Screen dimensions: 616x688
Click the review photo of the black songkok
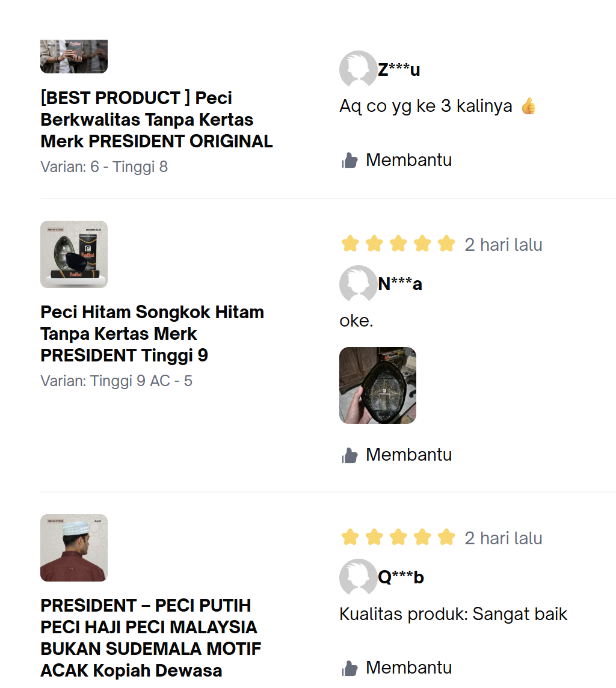pyautogui.click(x=378, y=385)
